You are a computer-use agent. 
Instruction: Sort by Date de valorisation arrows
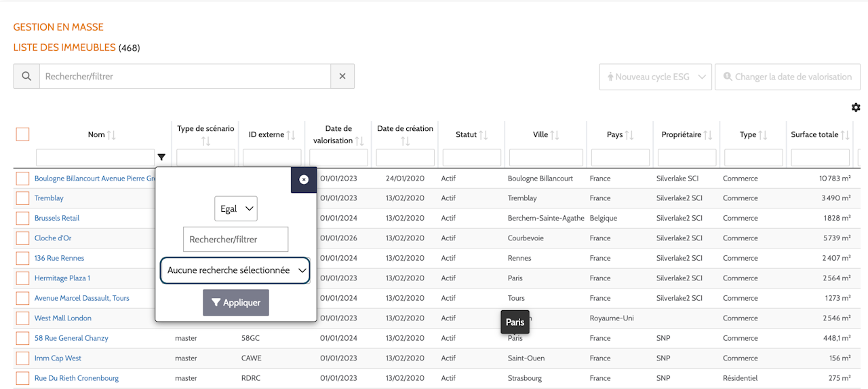click(x=359, y=141)
